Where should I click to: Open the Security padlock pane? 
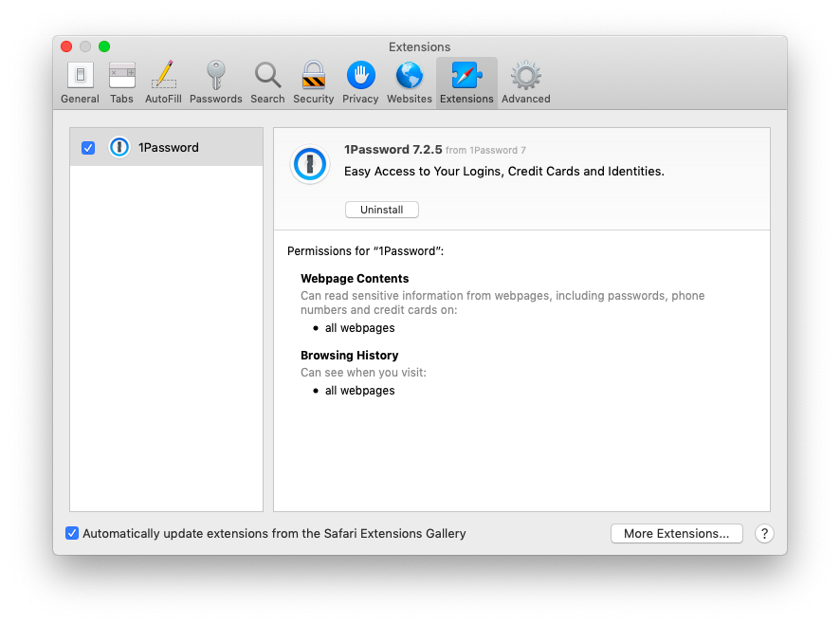click(314, 83)
